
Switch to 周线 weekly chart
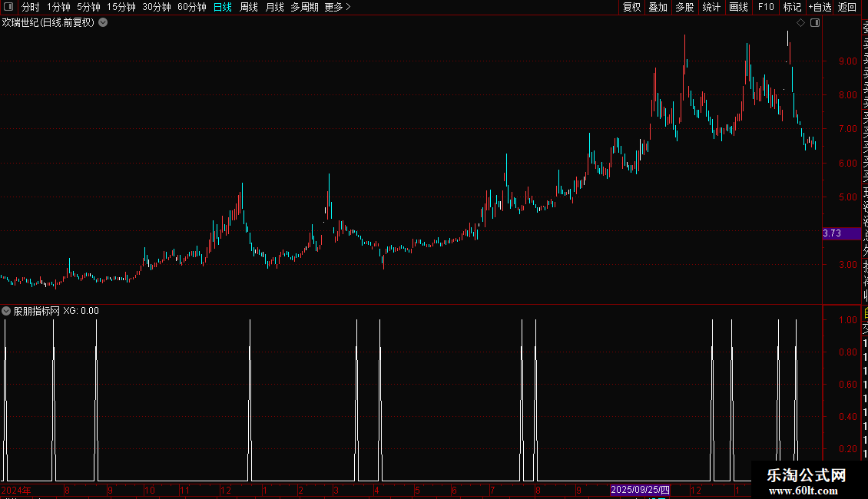coord(249,7)
